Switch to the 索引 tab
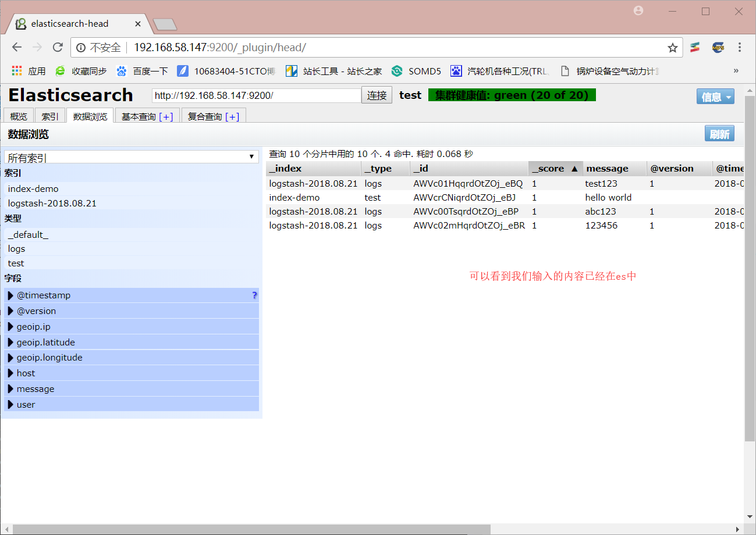Viewport: 756px width, 535px height. (x=50, y=116)
